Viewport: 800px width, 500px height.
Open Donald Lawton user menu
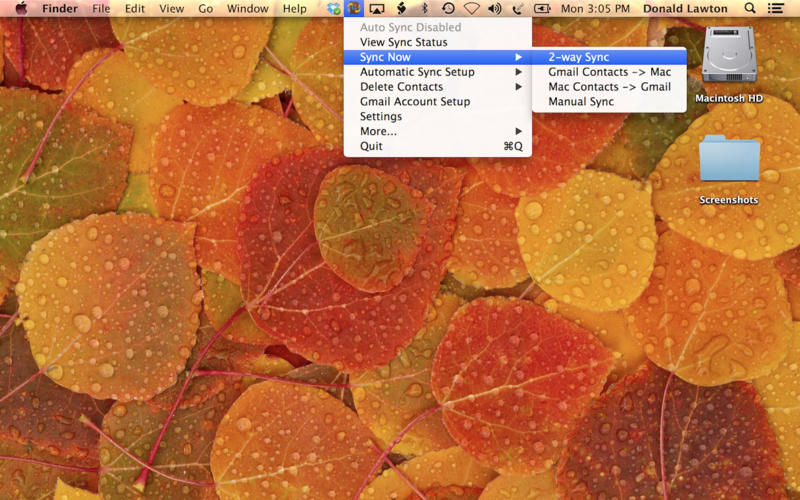(685, 9)
